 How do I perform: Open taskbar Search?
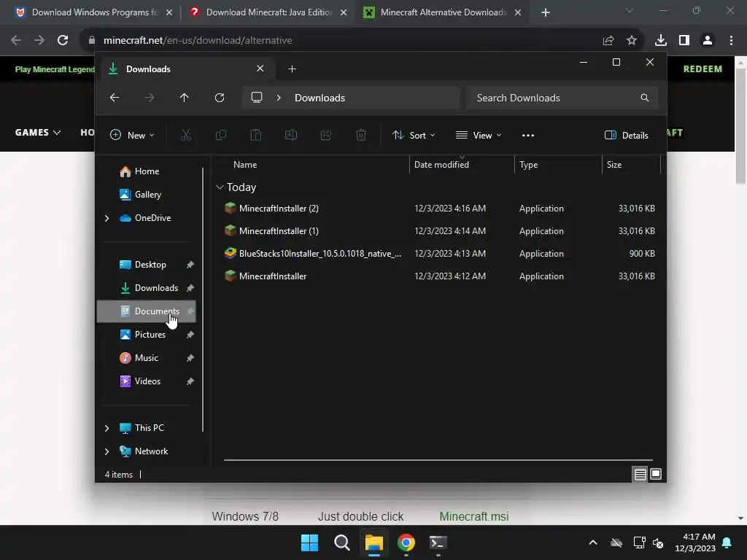342,542
